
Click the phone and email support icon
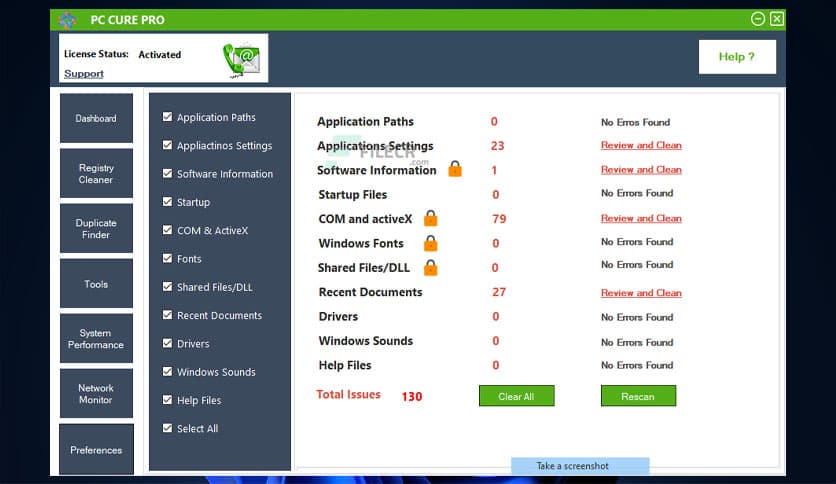pos(242,60)
